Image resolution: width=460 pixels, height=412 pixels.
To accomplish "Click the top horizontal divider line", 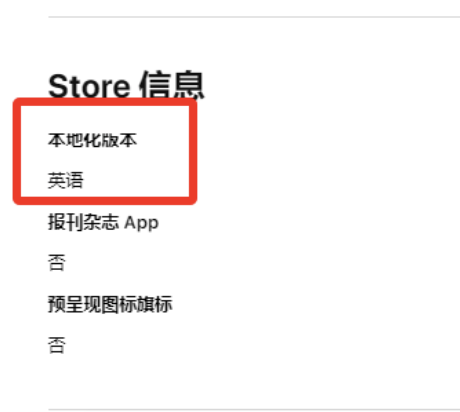I will pyautogui.click(x=254, y=17).
